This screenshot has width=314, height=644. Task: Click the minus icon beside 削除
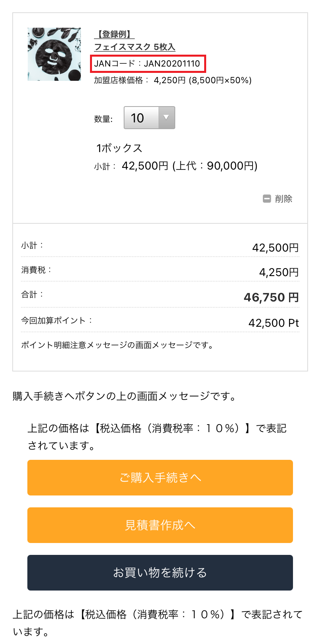(x=267, y=199)
